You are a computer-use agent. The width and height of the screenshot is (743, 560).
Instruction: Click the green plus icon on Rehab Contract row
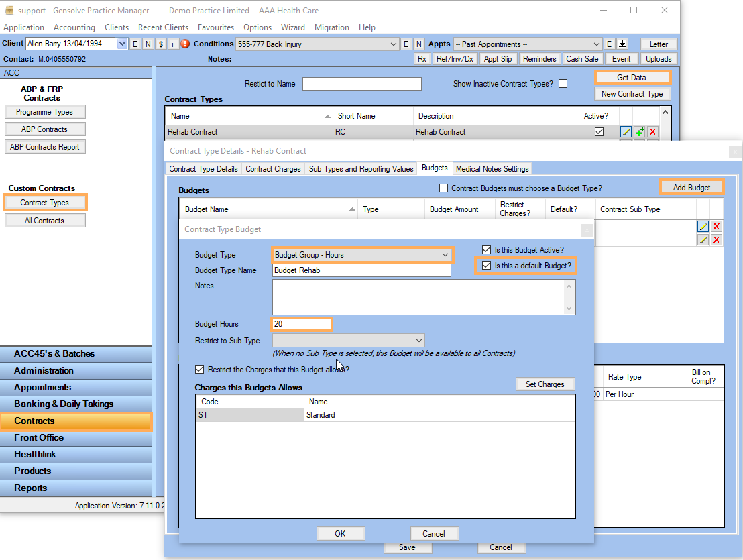[x=640, y=132]
